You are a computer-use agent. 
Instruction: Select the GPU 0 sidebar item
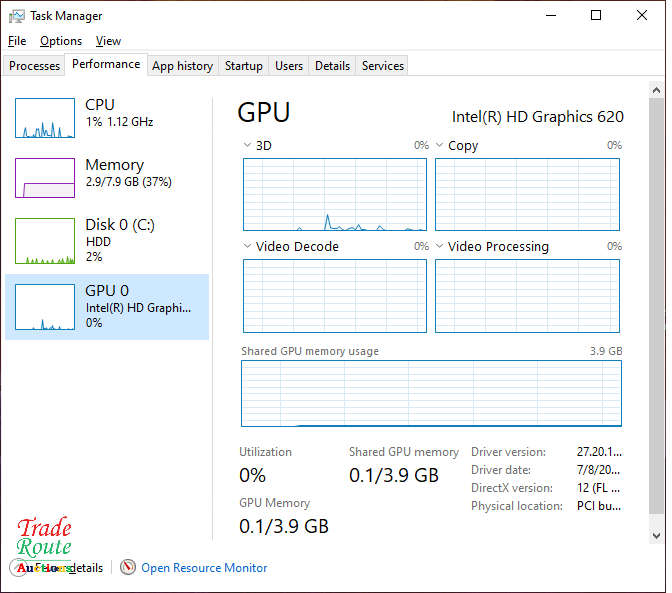107,307
